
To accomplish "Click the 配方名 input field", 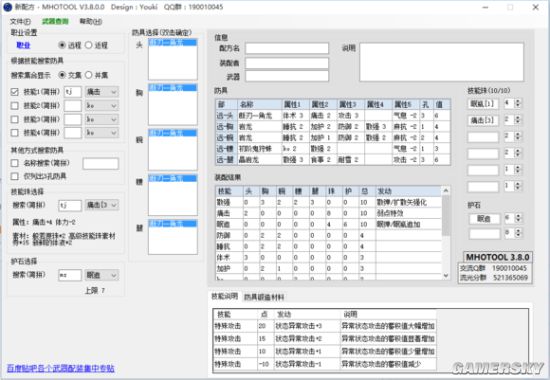I will (x=287, y=48).
